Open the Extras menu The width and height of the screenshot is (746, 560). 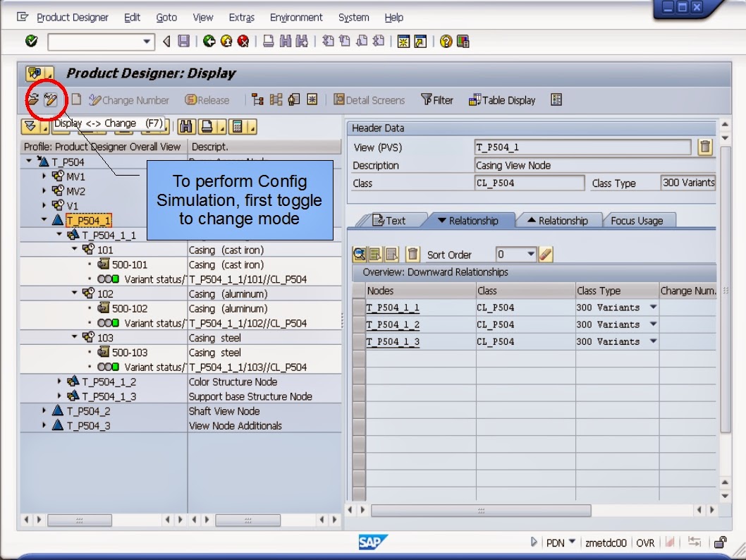241,17
